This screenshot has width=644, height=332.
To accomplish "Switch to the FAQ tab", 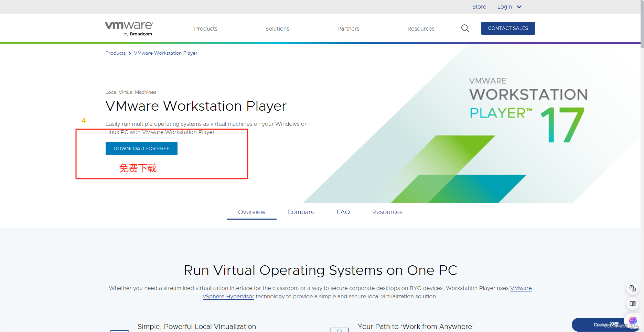I will pyautogui.click(x=343, y=212).
